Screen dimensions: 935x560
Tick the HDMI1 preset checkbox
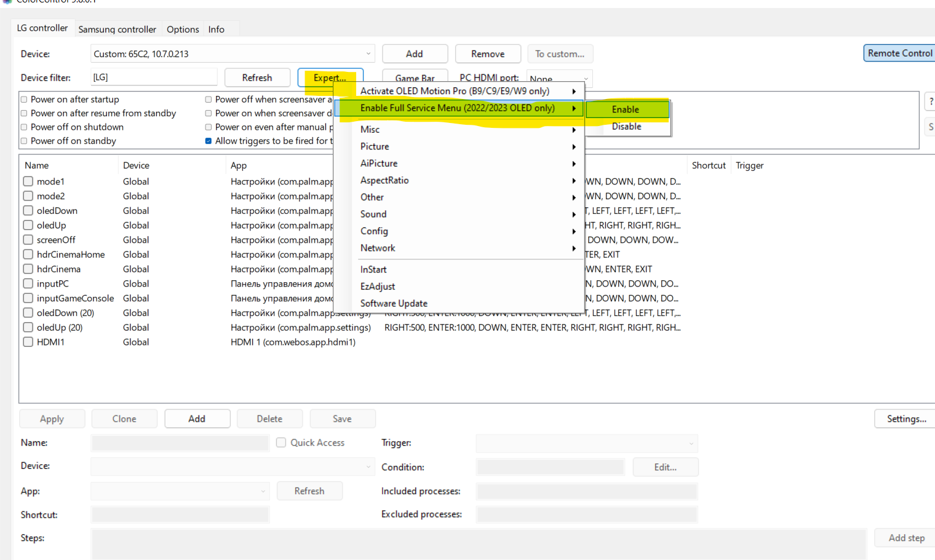(28, 342)
